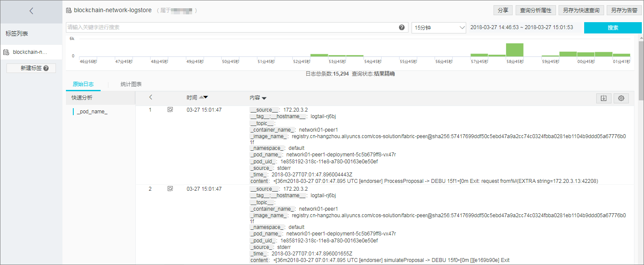
Task: Switch to the 原始日志 tab
Action: (83, 84)
